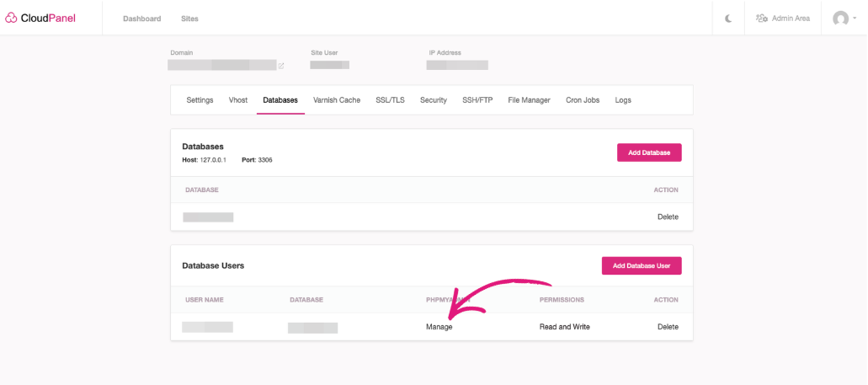Click the USER NAME column header

click(205, 300)
